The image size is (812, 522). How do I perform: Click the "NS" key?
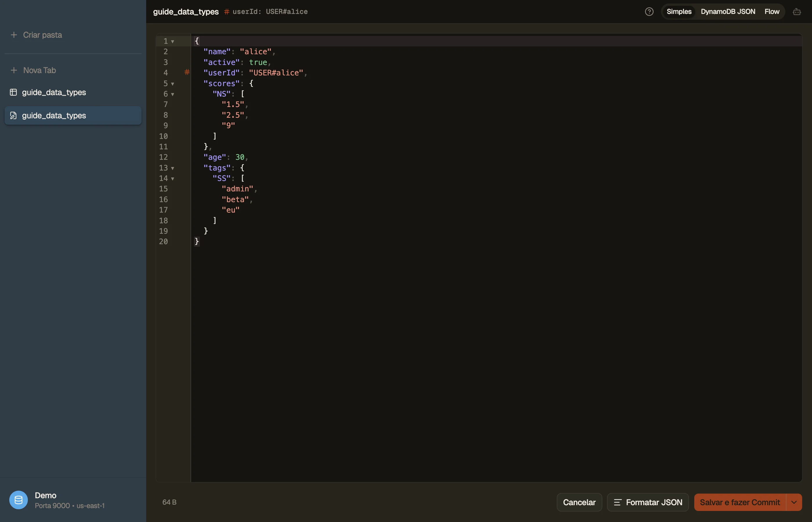pos(221,94)
